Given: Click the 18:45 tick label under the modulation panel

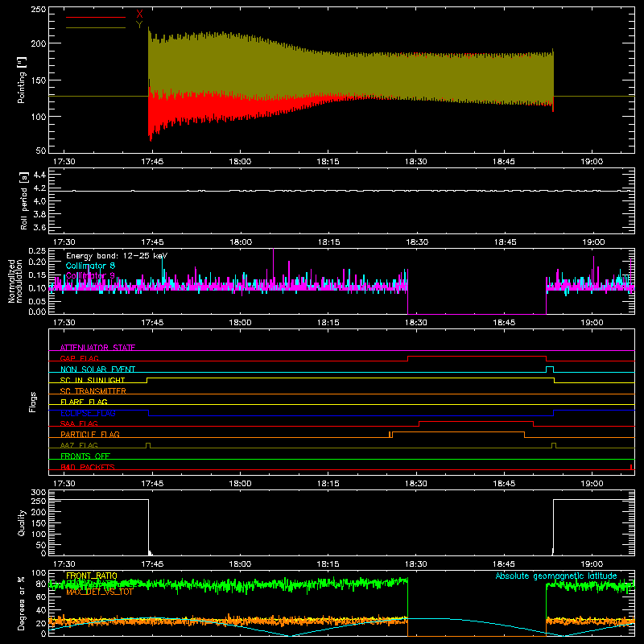Looking at the screenshot, I should click(504, 323).
